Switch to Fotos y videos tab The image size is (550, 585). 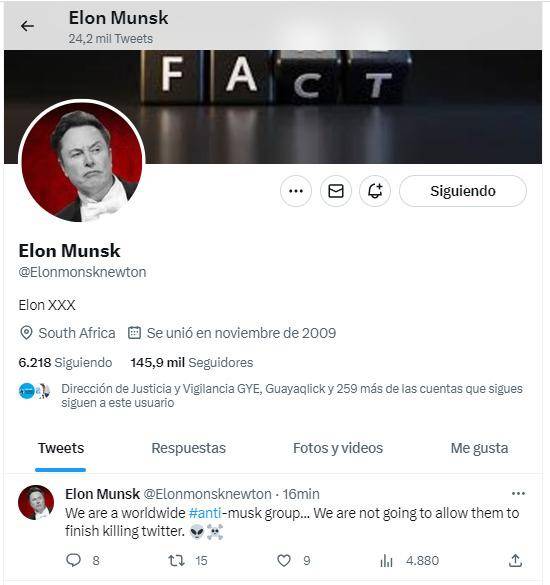338,448
